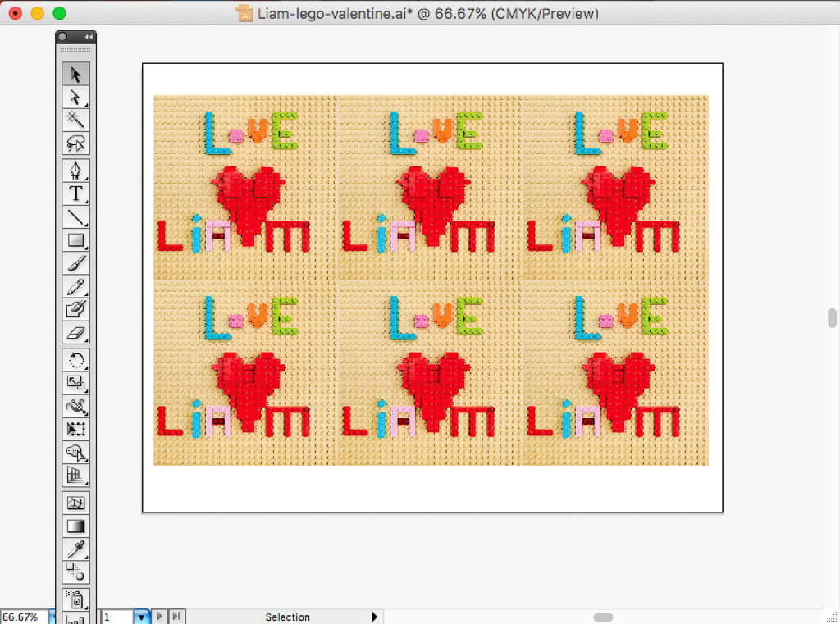The image size is (840, 624).
Task: Select the Gradient tool
Action: (x=75, y=526)
